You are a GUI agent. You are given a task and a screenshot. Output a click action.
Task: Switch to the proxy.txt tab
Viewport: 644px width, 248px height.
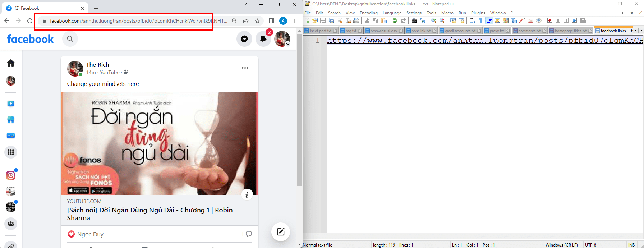tap(497, 31)
